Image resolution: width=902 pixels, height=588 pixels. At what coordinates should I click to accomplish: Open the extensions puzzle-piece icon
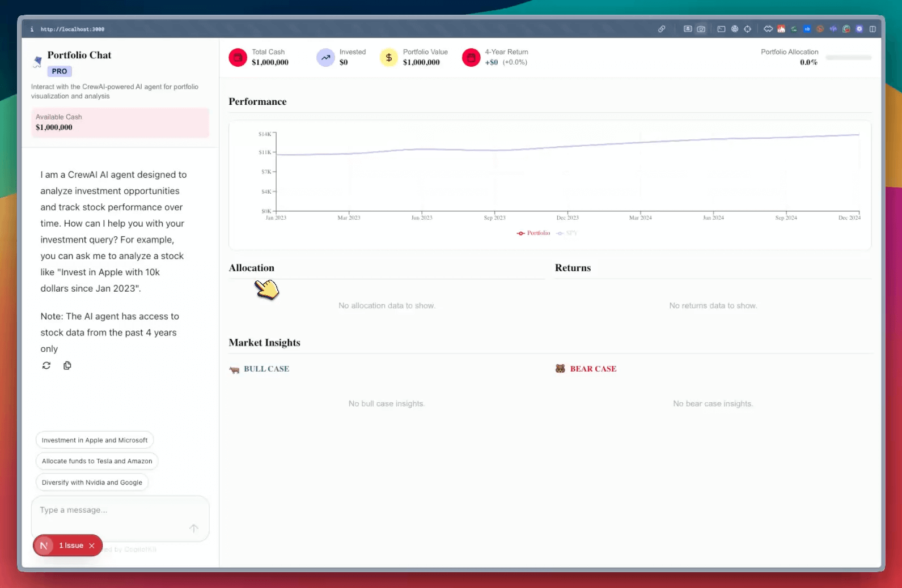(x=768, y=29)
